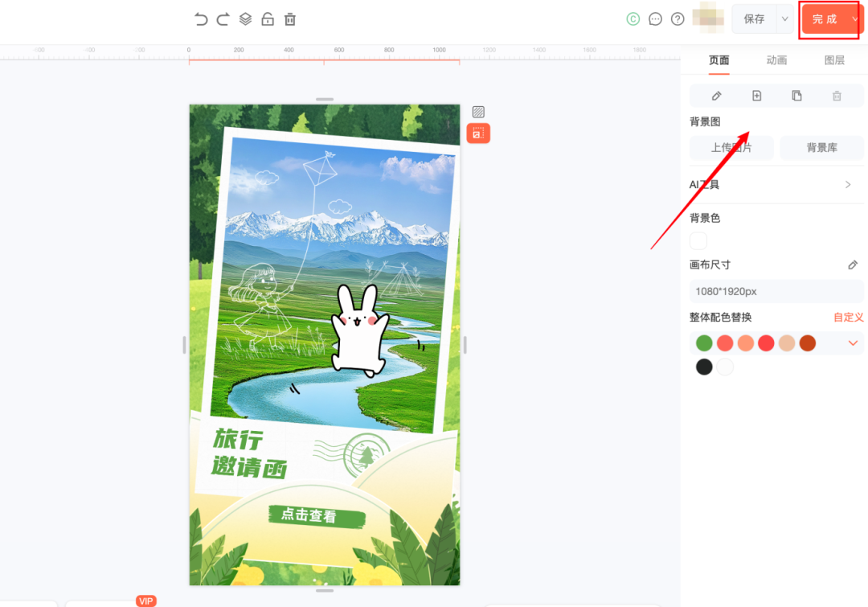Redo the last action
The width and height of the screenshot is (868, 607).
(x=223, y=19)
